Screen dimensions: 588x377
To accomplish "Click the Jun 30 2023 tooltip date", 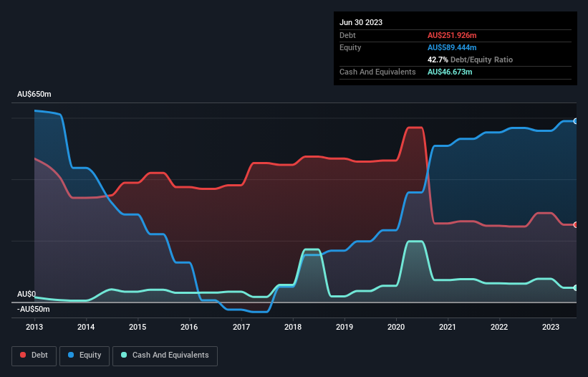I will (x=361, y=22).
